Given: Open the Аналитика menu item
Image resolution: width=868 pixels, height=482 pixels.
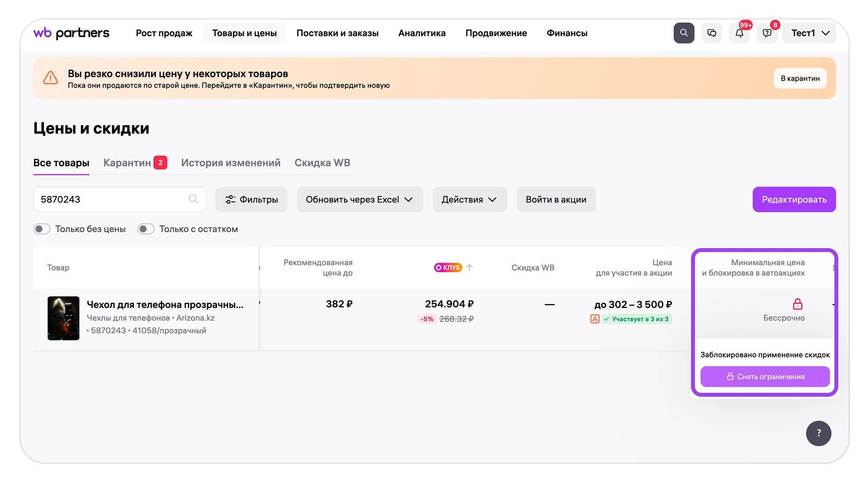Looking at the screenshot, I should pos(422,33).
